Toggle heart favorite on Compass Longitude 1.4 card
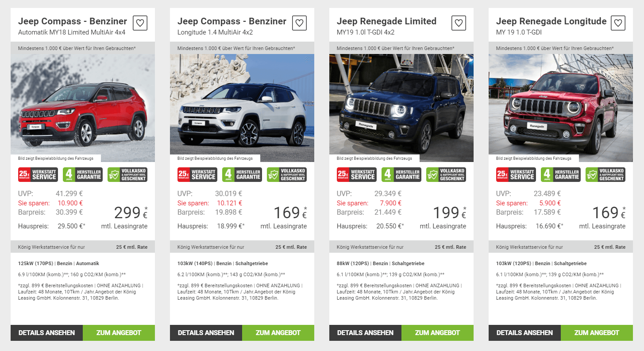The width and height of the screenshot is (644, 351). coord(300,23)
